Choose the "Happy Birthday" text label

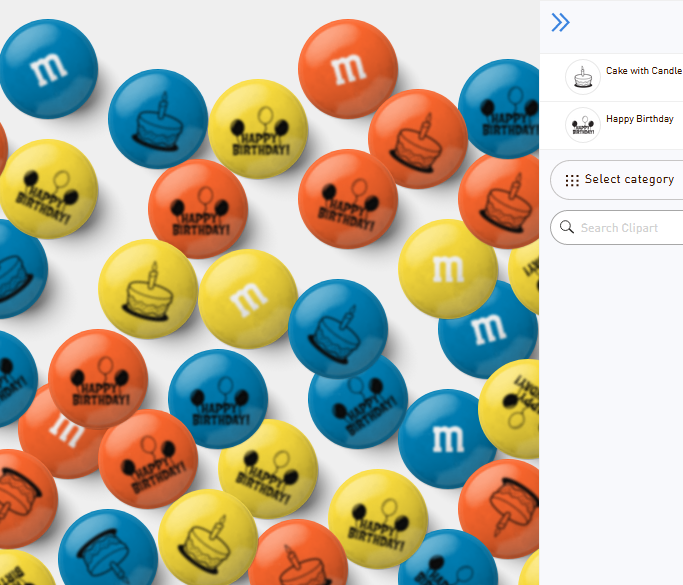pos(639,119)
